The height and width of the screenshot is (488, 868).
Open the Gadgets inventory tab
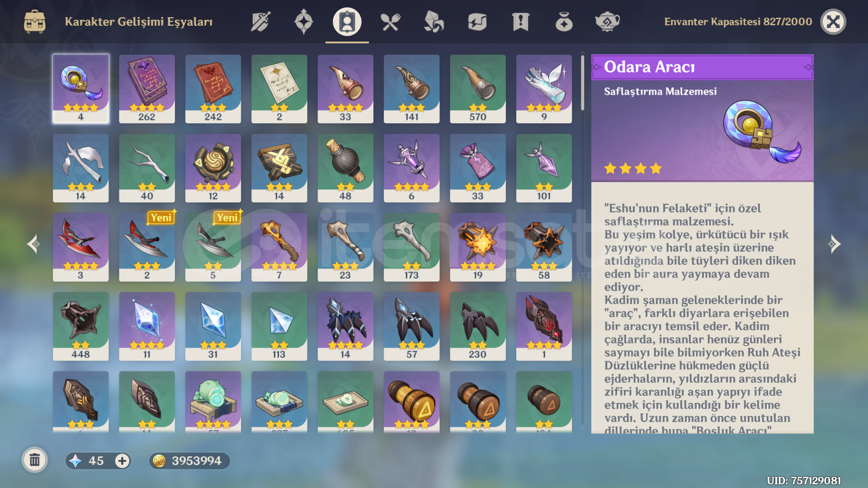(x=477, y=22)
